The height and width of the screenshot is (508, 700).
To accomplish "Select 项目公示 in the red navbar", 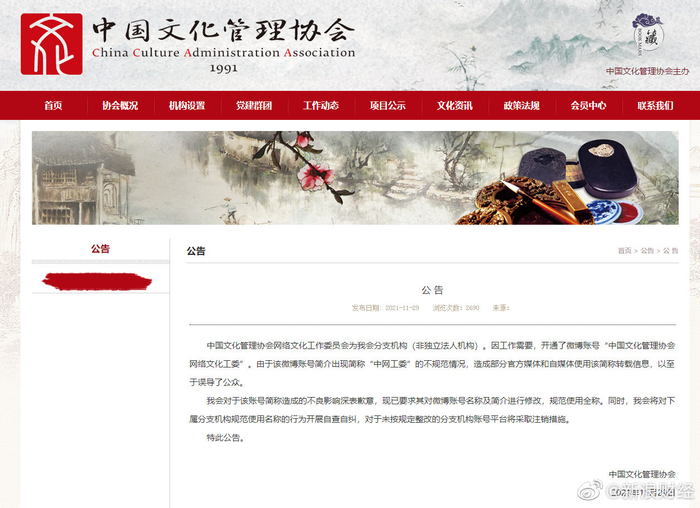I will pyautogui.click(x=388, y=105).
